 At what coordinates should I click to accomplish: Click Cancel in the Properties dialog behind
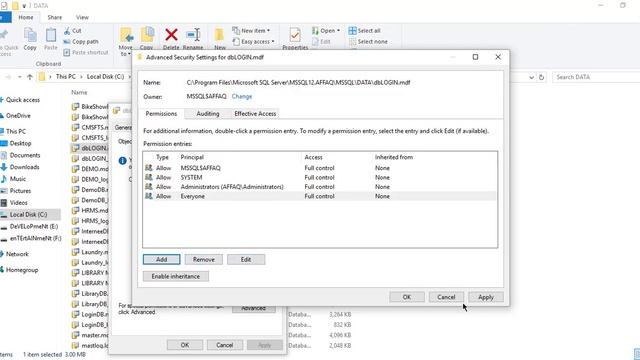pyautogui.click(x=224, y=345)
